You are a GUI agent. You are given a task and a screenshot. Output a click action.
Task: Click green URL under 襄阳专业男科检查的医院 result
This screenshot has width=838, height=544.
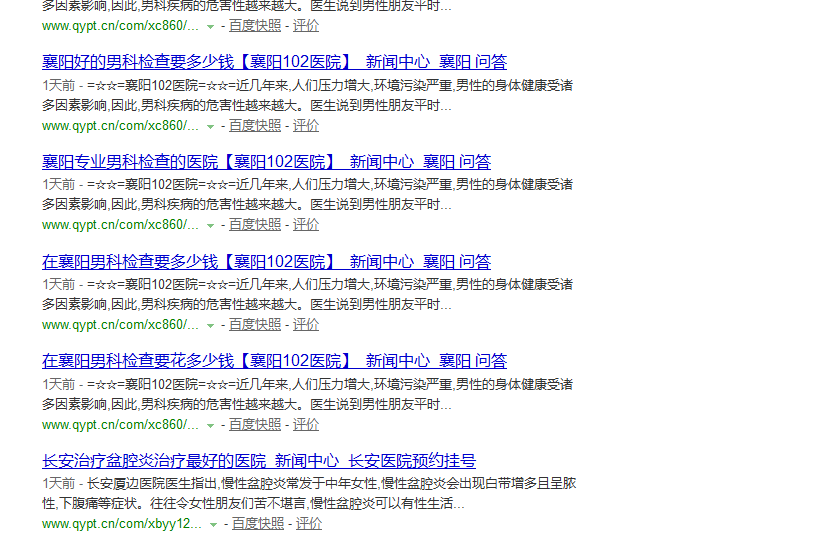pyautogui.click(x=120, y=226)
